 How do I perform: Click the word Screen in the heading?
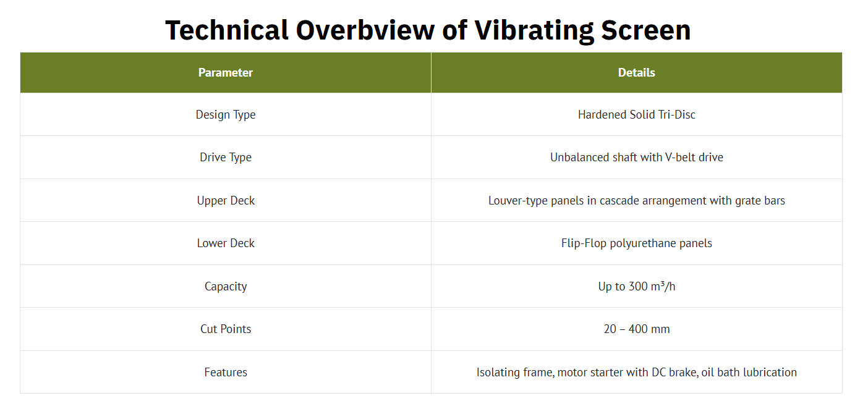(x=645, y=30)
